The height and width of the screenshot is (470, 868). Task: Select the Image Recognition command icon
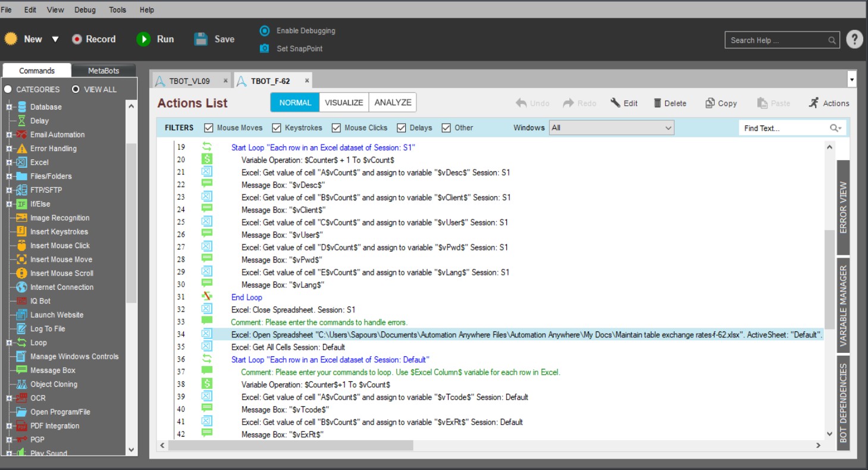(21, 218)
